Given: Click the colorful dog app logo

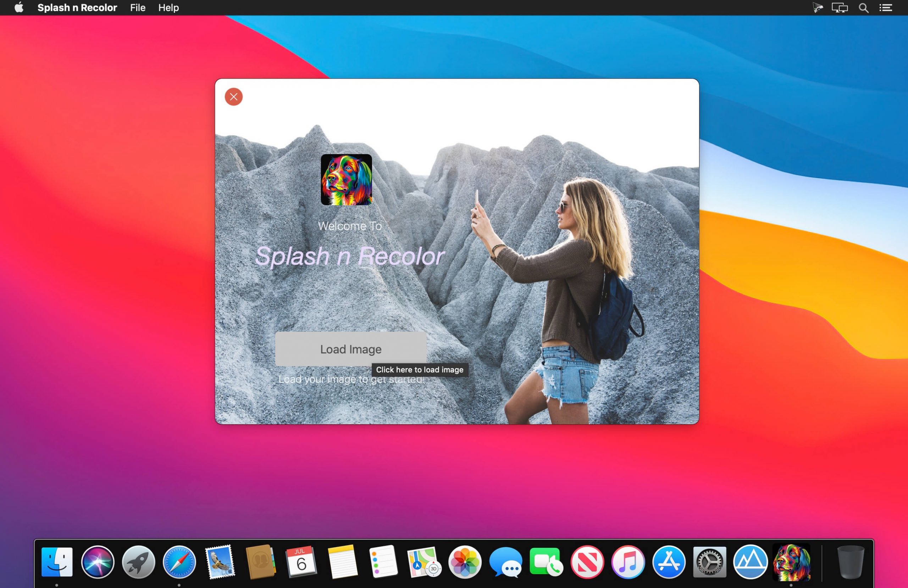Looking at the screenshot, I should click(x=346, y=180).
